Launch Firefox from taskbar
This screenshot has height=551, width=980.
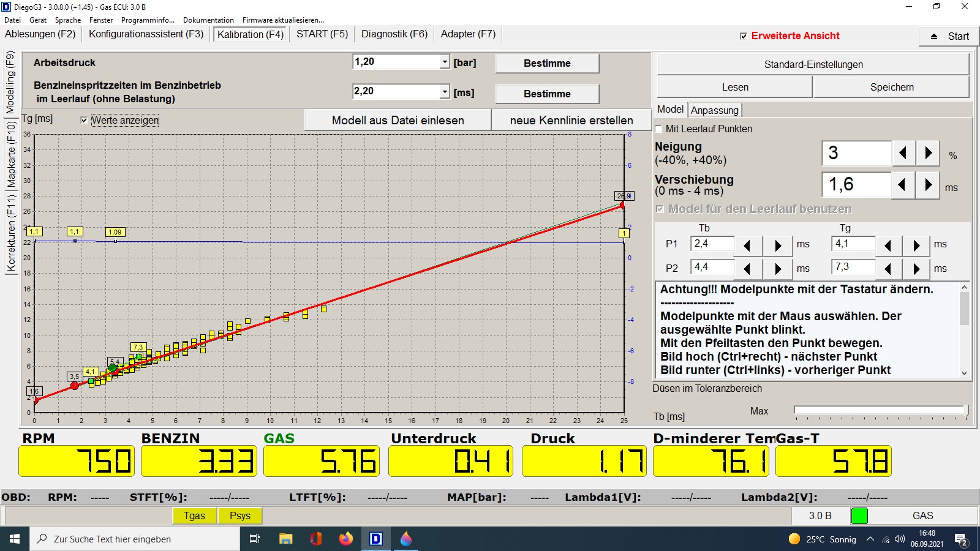(x=346, y=539)
